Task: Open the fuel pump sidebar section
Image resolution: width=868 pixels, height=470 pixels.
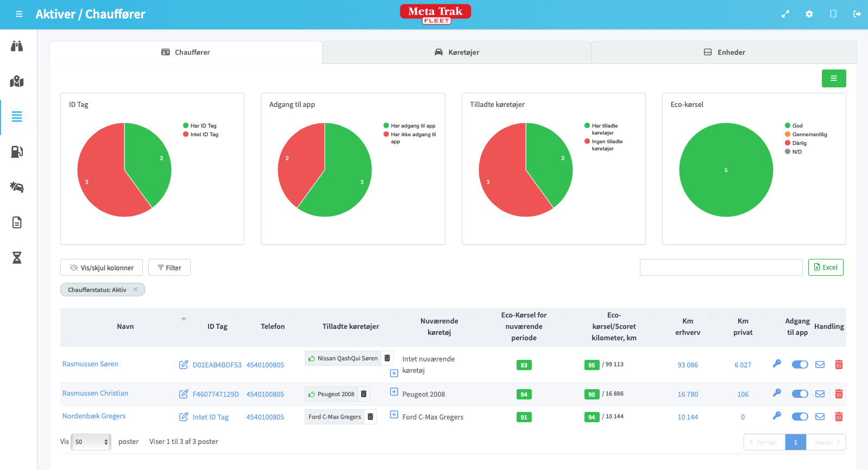Action: coord(17,152)
